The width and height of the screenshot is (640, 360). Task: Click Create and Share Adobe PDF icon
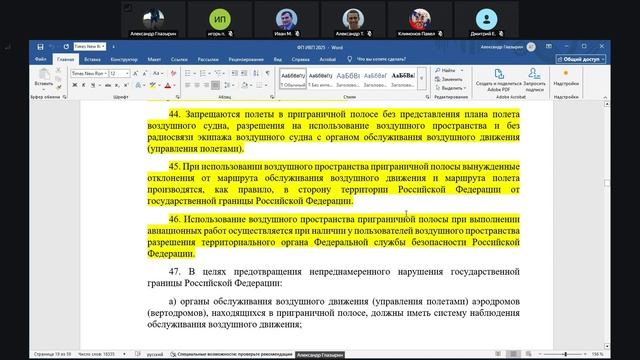pyautogui.click(x=499, y=74)
